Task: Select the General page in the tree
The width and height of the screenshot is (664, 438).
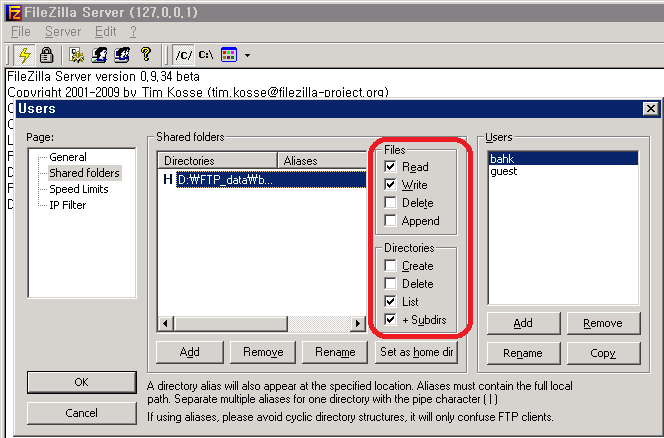Action: pyautogui.click(x=68, y=157)
